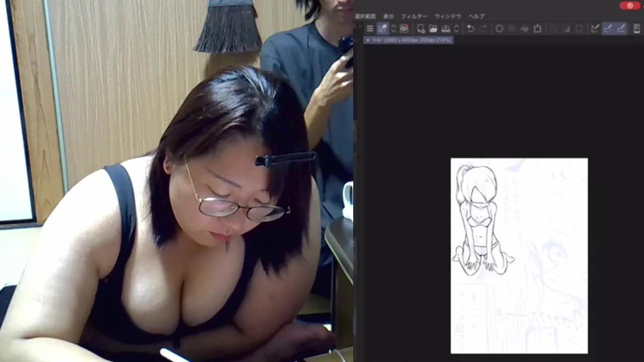The width and height of the screenshot is (644, 362).
Task: Open the arrow stepper beside the pen icon
Action: tap(393, 29)
